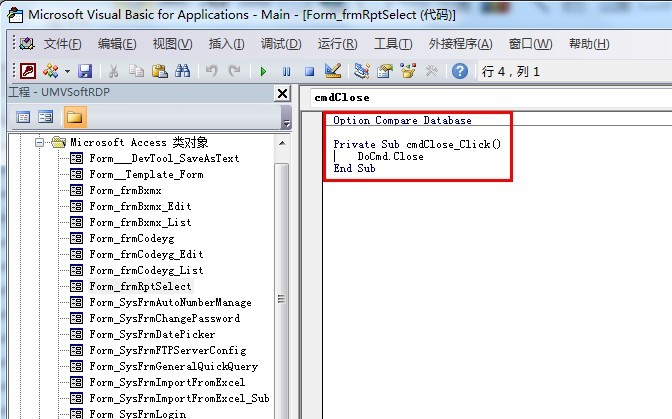Screen dimensions: 672x419
Task: Click the Paste clipboard icon
Action: pos(159,71)
